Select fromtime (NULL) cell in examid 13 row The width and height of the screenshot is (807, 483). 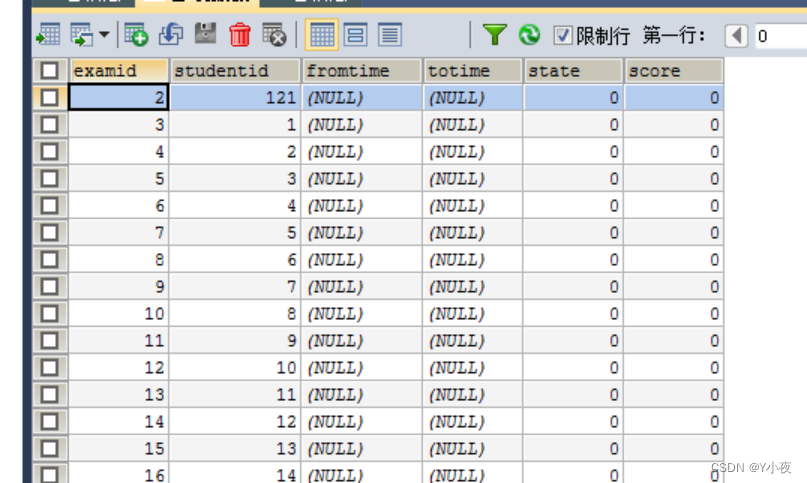click(x=361, y=394)
